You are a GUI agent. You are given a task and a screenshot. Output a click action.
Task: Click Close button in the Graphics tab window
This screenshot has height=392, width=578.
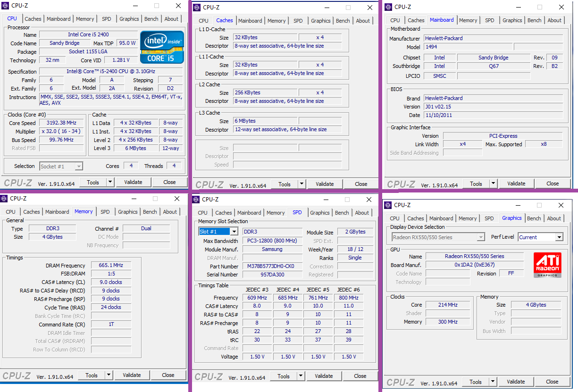tap(552, 382)
